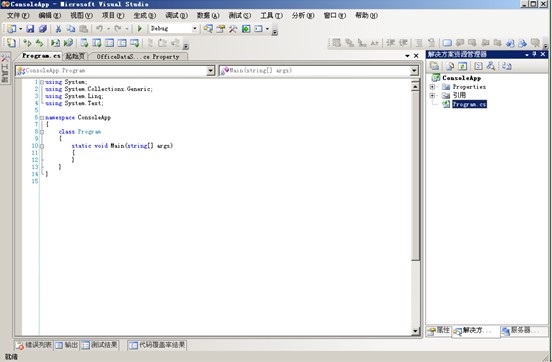
Task: Open the 工具 menu
Action: tap(271, 15)
